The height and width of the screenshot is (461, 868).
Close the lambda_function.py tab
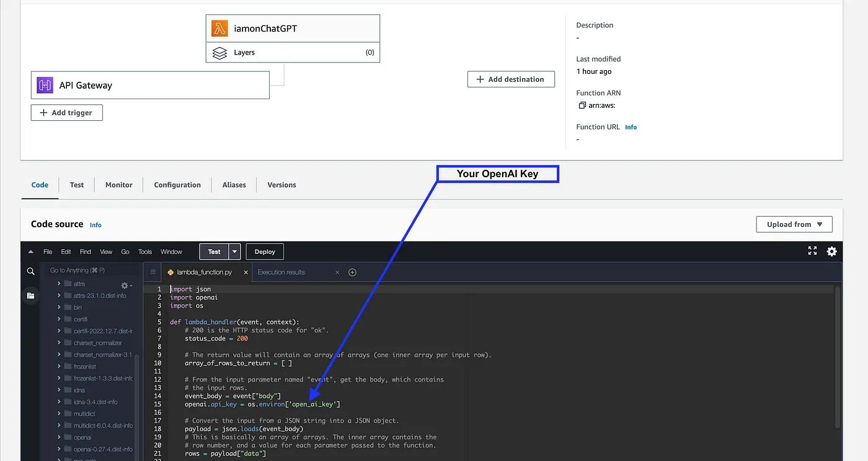246,272
